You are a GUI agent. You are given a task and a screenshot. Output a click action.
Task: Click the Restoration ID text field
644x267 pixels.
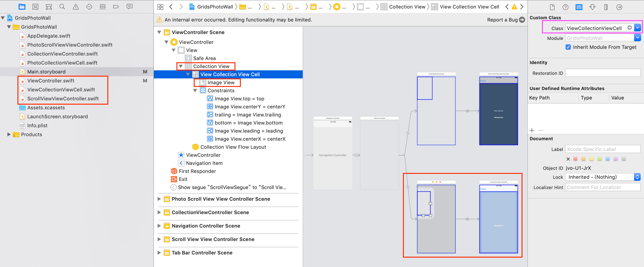[603, 73]
